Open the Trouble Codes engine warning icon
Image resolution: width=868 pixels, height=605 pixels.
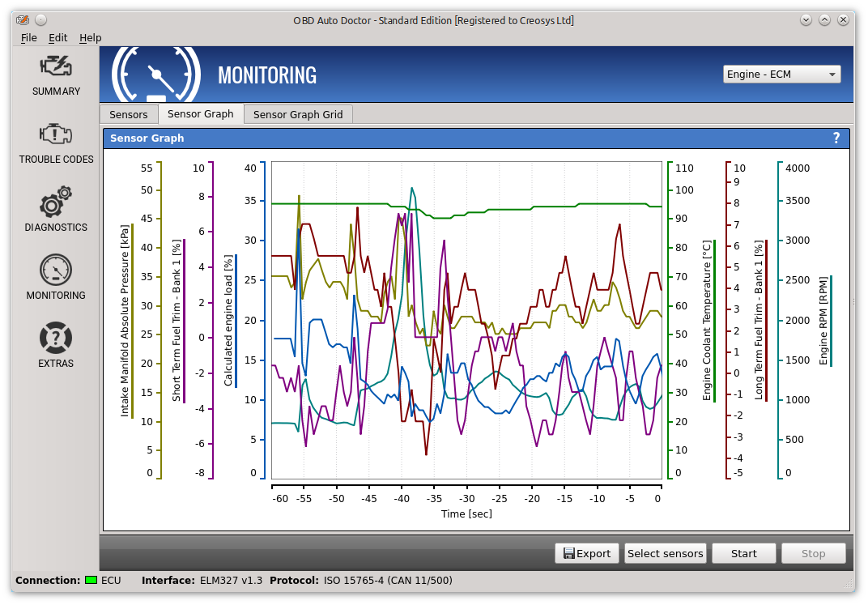(x=56, y=134)
